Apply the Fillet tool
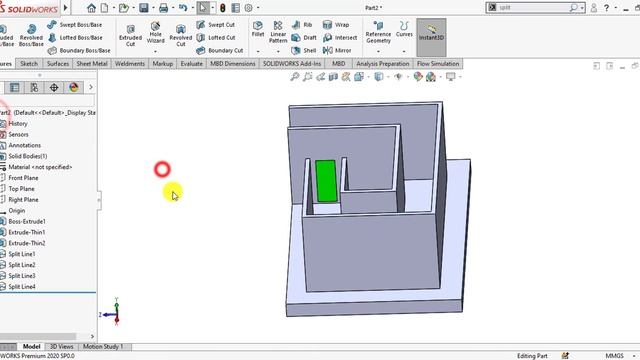Viewport: 640px width, 360px height. coord(258,29)
